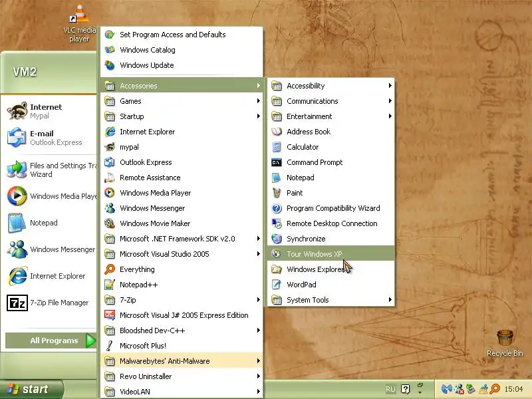This screenshot has width=532, height=399.
Task: Expand the Games folder
Action: click(182, 101)
